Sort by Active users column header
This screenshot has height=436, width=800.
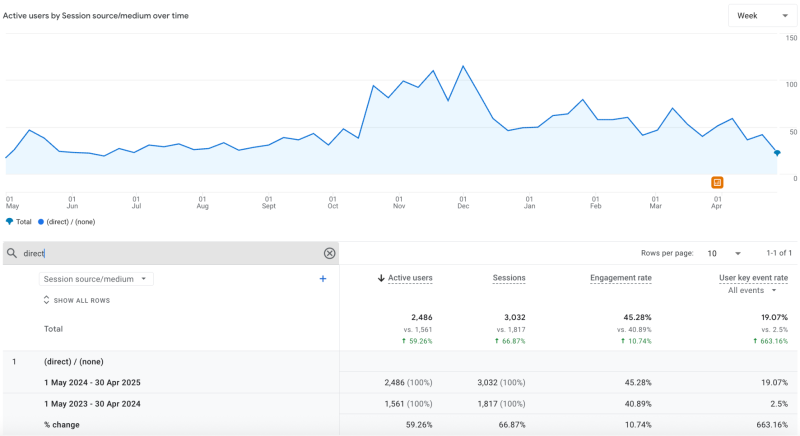tap(410, 278)
